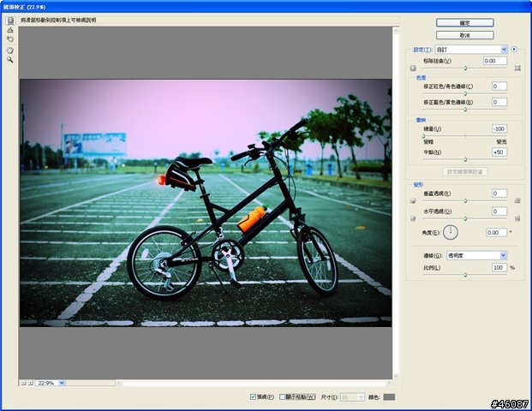532x411 pixels.
Task: Click the preview horizontal scrollbar left arrow
Action: [x=119, y=383]
